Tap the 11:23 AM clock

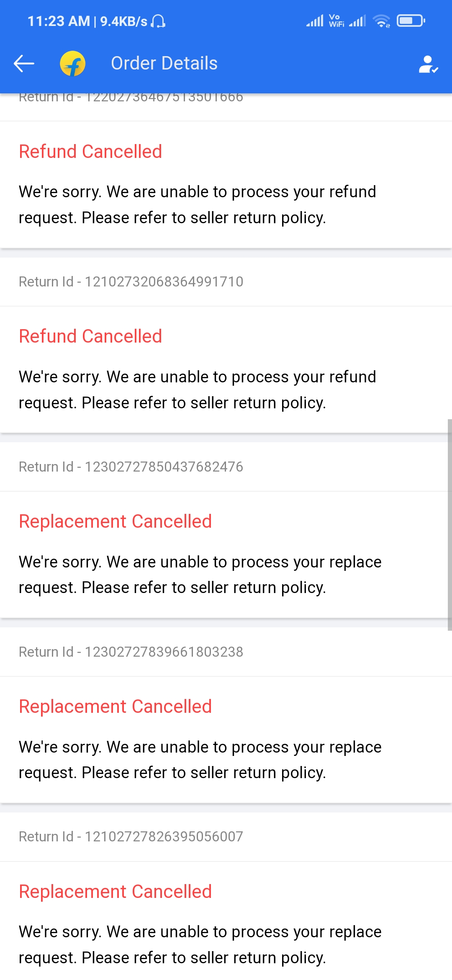[x=59, y=21]
